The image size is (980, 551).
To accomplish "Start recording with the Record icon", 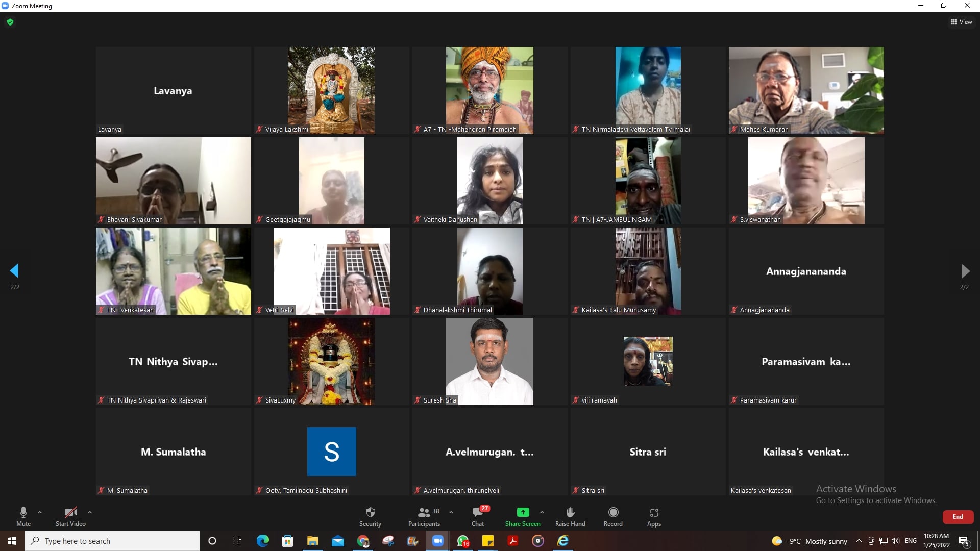I will click(613, 512).
